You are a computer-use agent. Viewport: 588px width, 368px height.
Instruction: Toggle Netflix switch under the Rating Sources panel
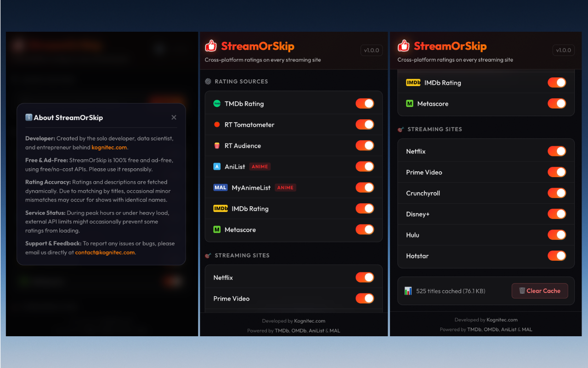(365, 277)
